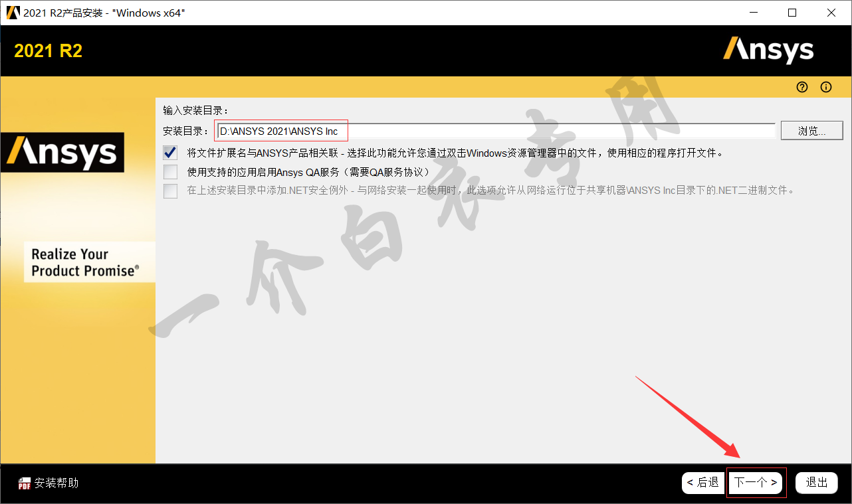Quit setup using the 退出 button
The height and width of the screenshot is (504, 852).
point(817,483)
